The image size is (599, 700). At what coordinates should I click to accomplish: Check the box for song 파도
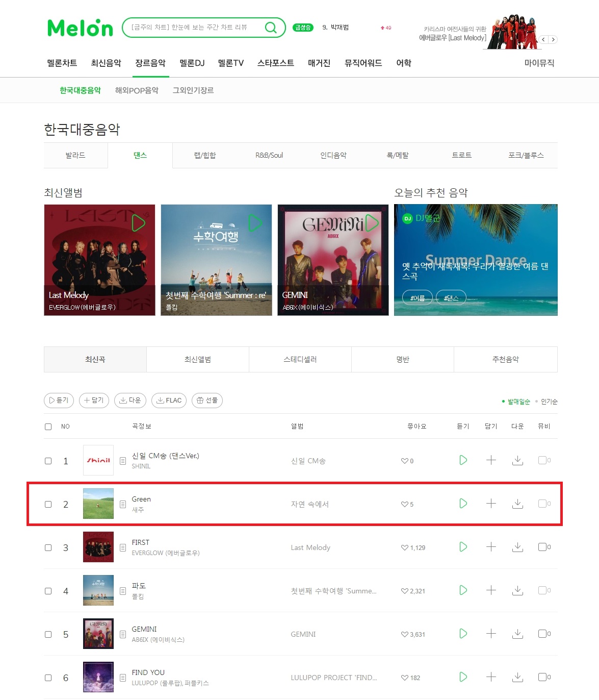[x=48, y=591]
